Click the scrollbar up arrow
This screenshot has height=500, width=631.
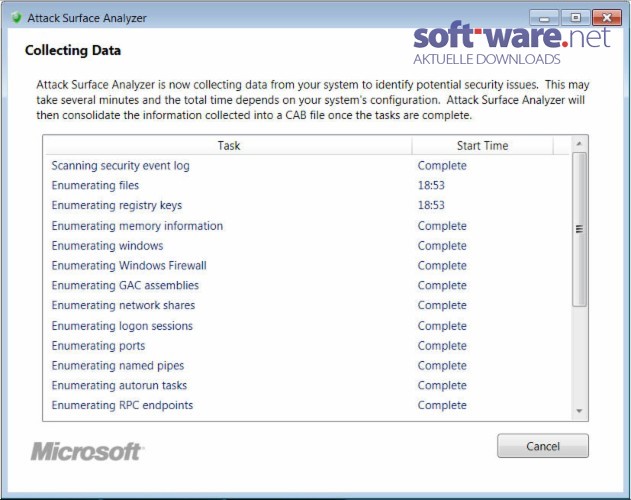(579, 144)
